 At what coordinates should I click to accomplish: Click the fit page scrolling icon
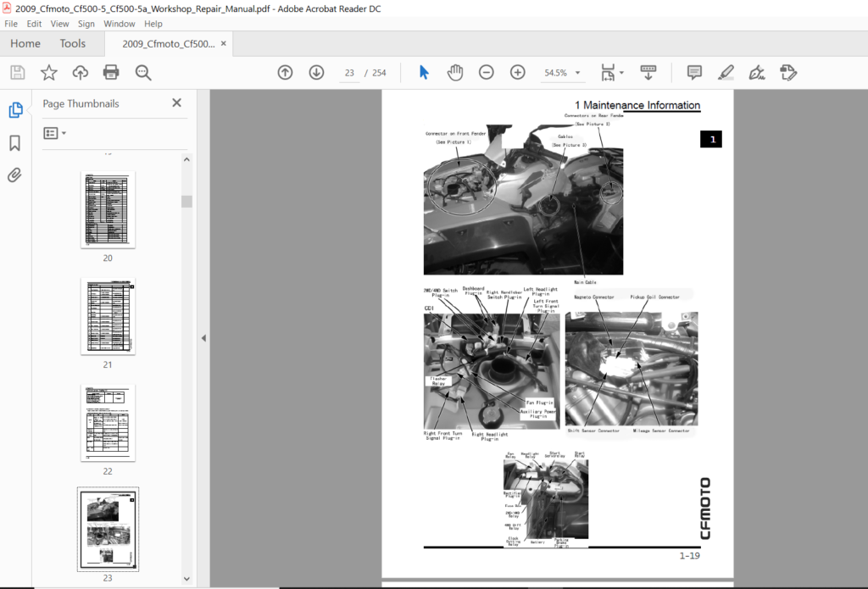pyautogui.click(x=608, y=73)
